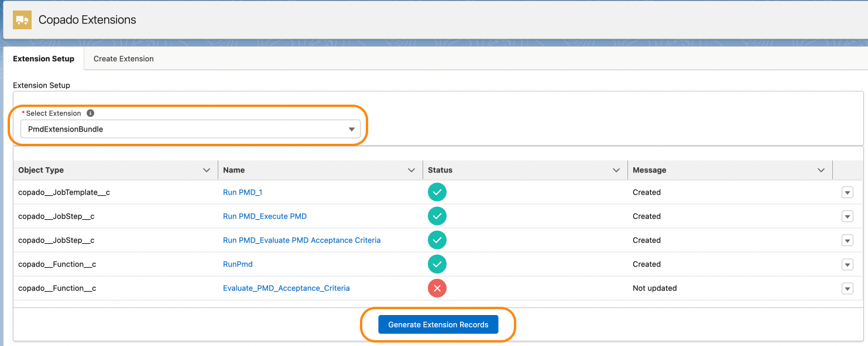
Task: Open Object Type column header menu
Action: click(206, 170)
